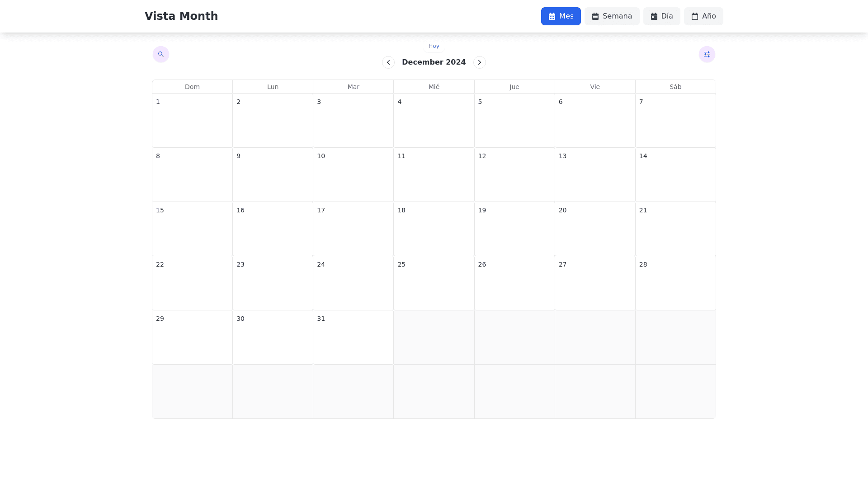Screen dimensions: 868x488
Task: Switch to Año year view
Action: click(x=703, y=16)
